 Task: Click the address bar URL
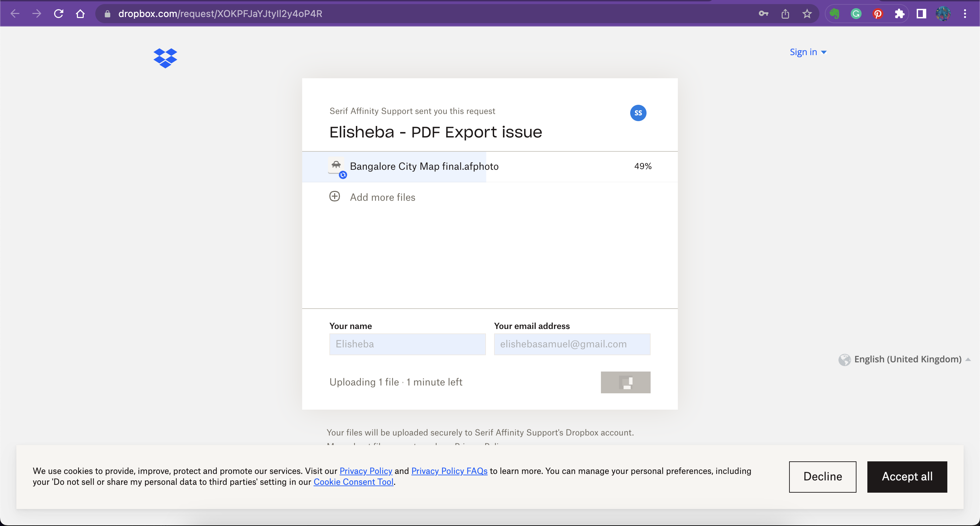tap(220, 14)
